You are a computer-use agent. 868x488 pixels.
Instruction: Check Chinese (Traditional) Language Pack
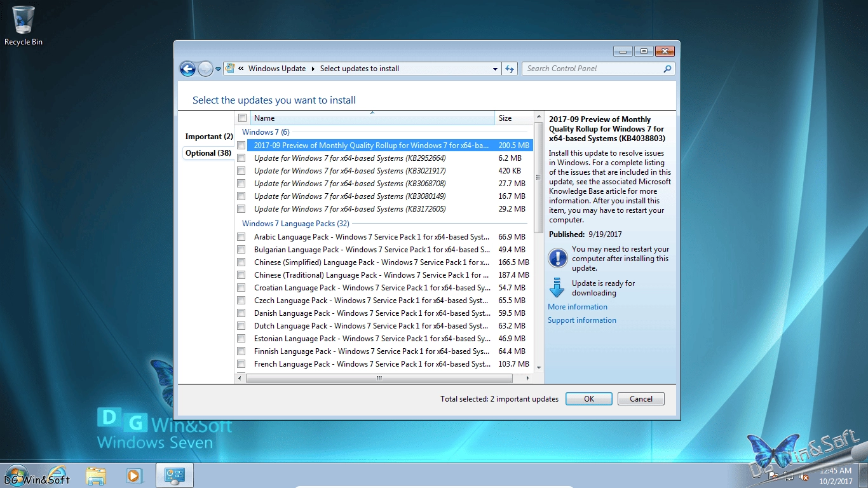coord(241,275)
